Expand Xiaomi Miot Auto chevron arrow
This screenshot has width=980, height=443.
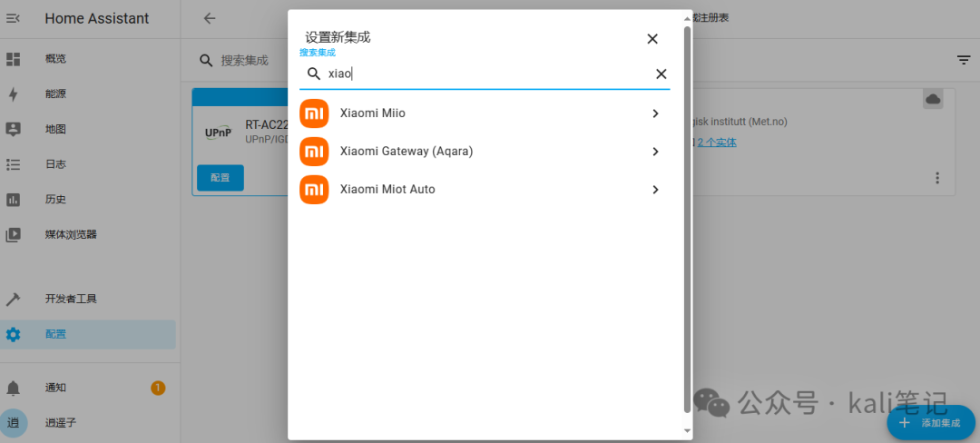pos(655,190)
